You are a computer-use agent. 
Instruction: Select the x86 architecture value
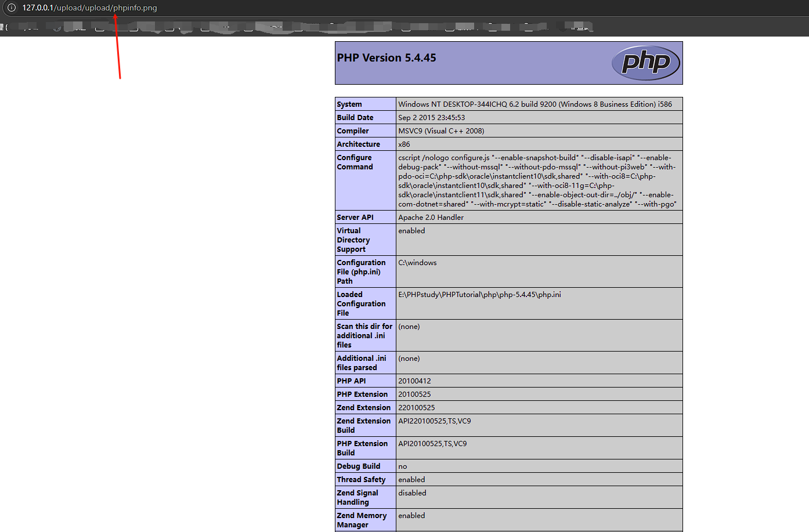click(404, 144)
